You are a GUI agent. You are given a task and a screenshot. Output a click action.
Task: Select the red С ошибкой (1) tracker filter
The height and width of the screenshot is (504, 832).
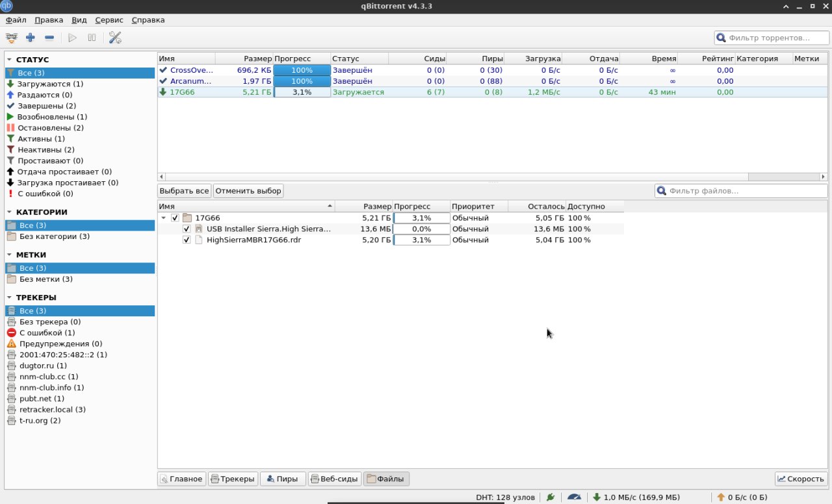pyautogui.click(x=80, y=333)
